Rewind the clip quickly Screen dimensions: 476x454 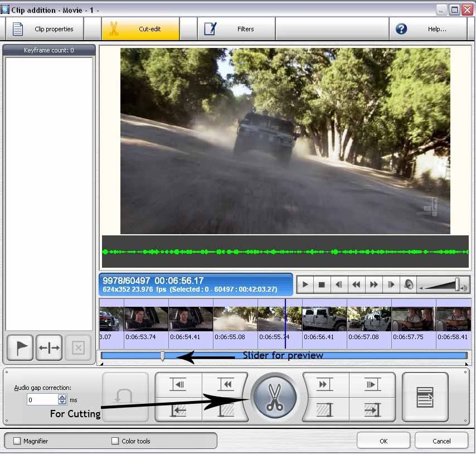click(356, 285)
